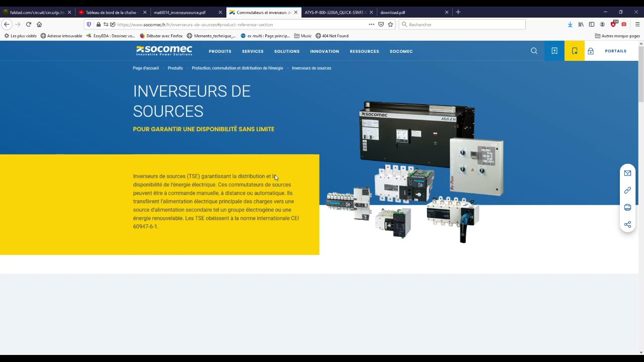Click the Socomec logo
Screen dimensions: 644x362
[x=164, y=50]
